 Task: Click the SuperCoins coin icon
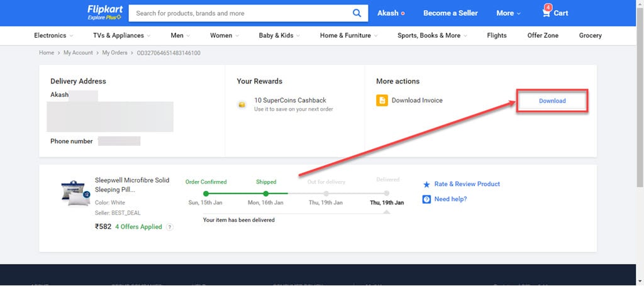click(x=242, y=105)
